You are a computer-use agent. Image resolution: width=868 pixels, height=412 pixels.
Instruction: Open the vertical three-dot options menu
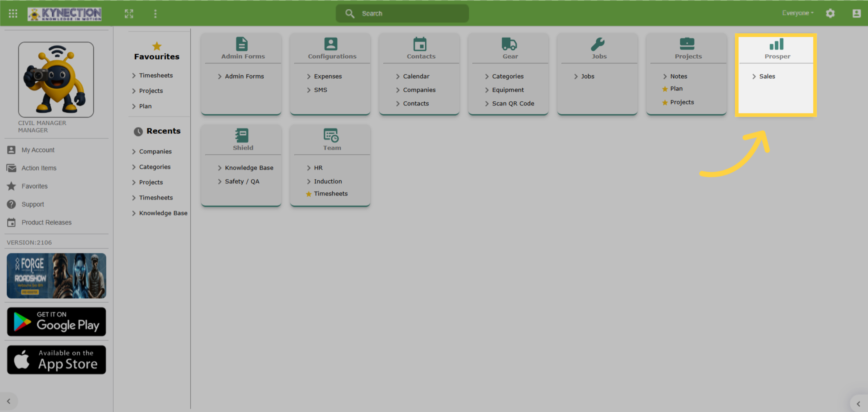point(156,14)
